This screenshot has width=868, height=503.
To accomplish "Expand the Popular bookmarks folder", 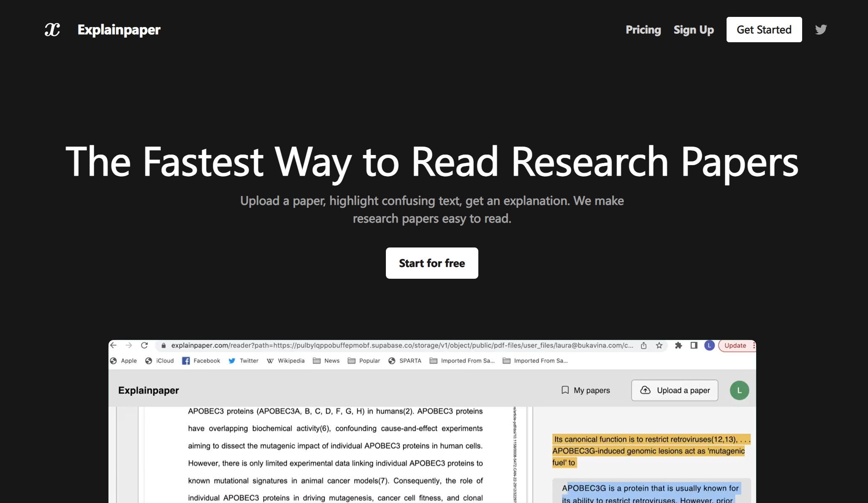I will (363, 361).
